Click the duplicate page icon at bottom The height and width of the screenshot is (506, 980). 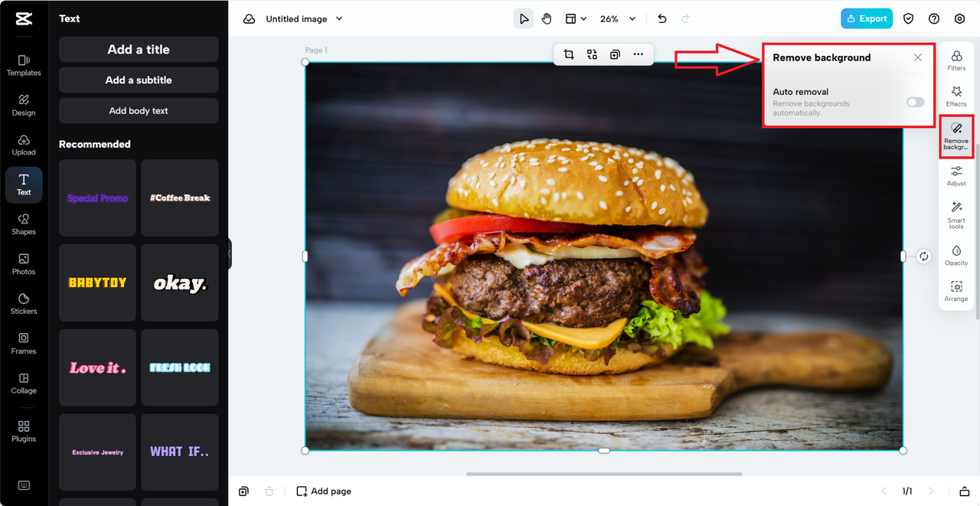pyautogui.click(x=243, y=491)
